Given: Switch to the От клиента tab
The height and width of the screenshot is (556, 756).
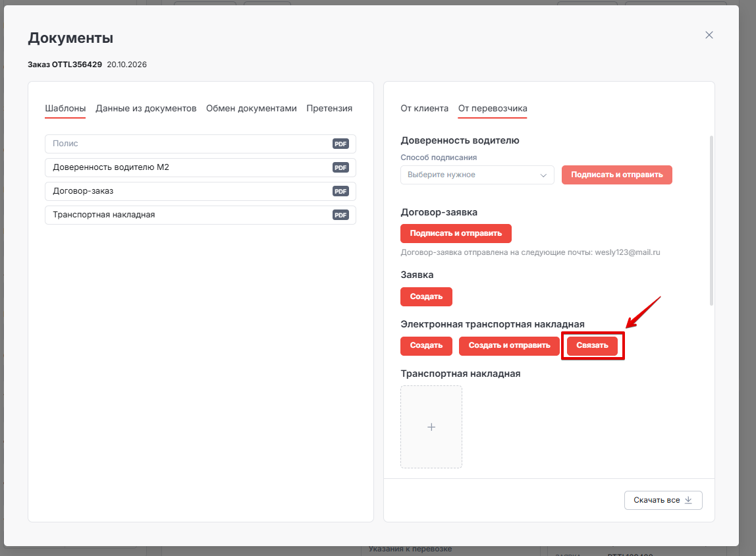Looking at the screenshot, I should point(424,109).
